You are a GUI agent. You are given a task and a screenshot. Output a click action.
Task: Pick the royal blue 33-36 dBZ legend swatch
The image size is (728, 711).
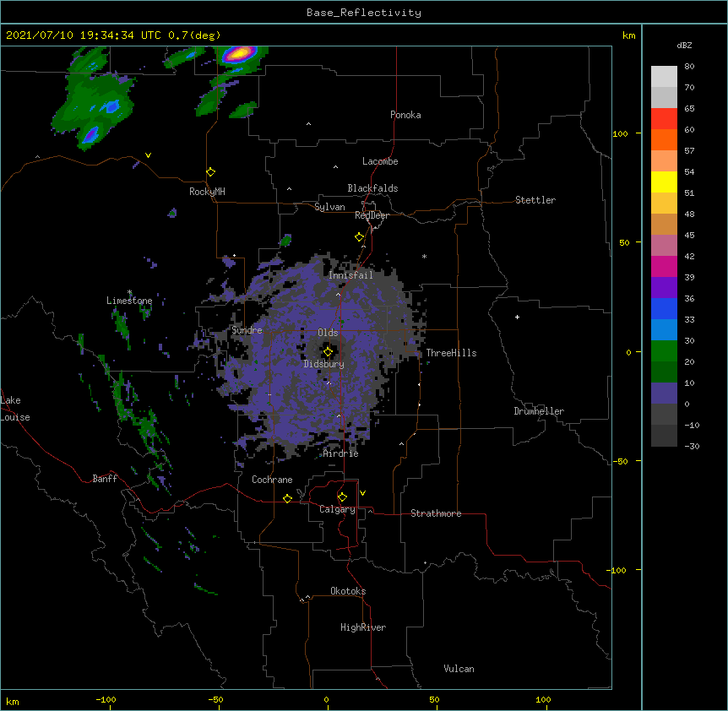664,308
